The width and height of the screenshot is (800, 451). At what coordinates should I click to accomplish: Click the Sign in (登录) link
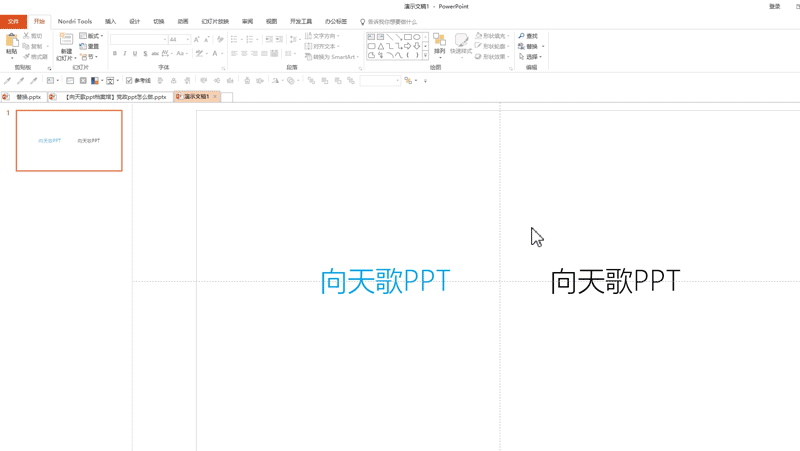[775, 7]
